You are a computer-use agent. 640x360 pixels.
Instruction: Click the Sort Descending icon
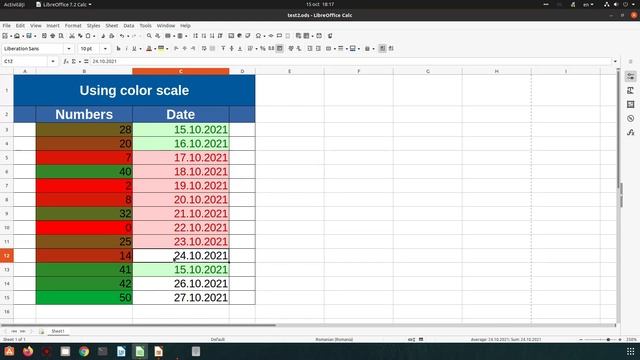click(x=212, y=36)
